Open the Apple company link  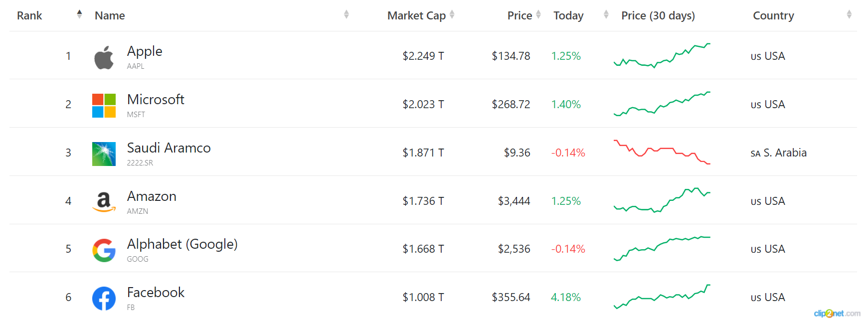tap(145, 51)
